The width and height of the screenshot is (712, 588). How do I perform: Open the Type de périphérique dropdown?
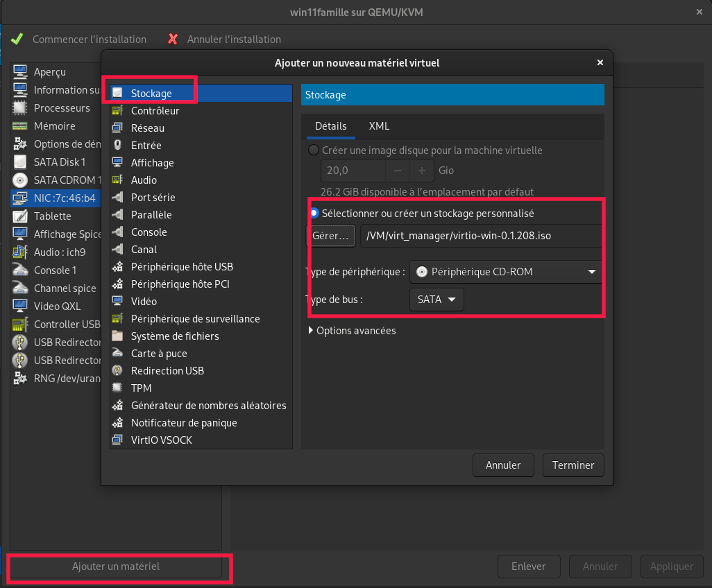506,272
